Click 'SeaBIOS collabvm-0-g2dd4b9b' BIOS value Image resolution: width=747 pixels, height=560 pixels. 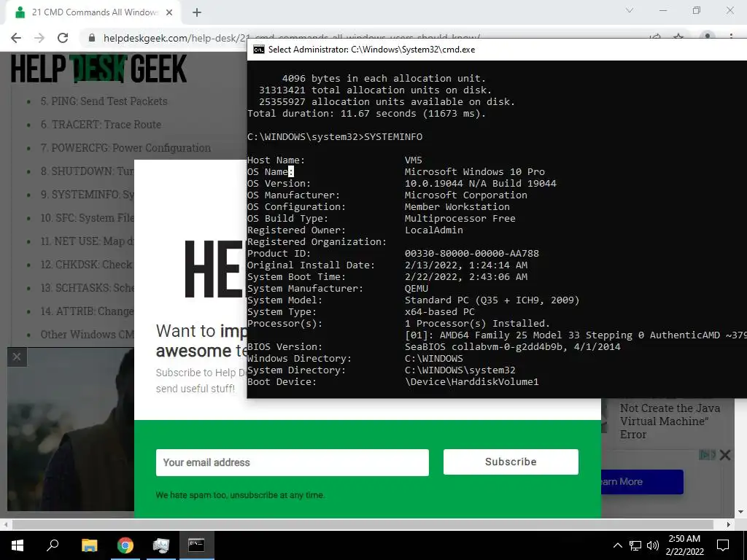tap(483, 346)
